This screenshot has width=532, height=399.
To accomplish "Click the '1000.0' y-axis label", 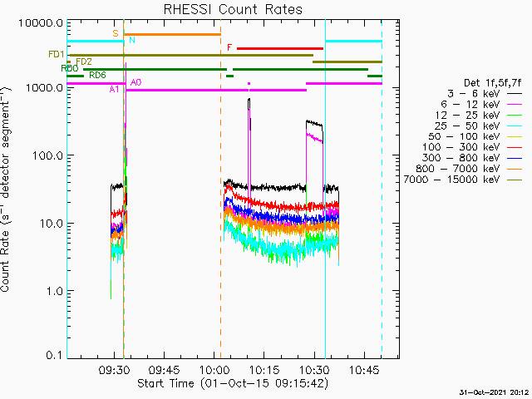I will click(x=44, y=88).
